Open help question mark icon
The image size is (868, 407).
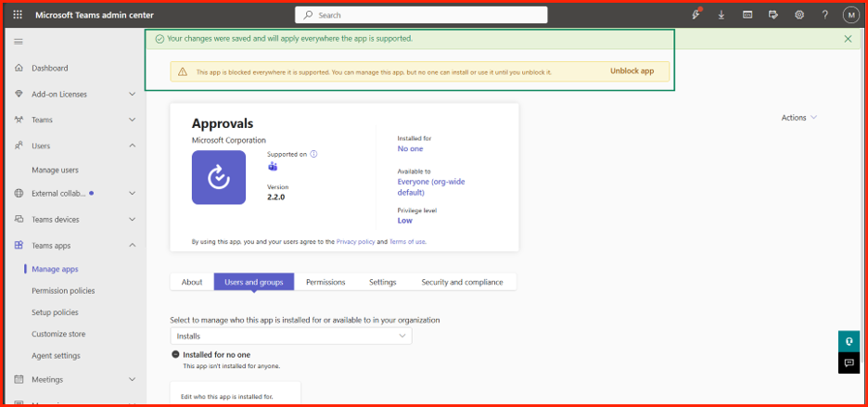click(824, 15)
